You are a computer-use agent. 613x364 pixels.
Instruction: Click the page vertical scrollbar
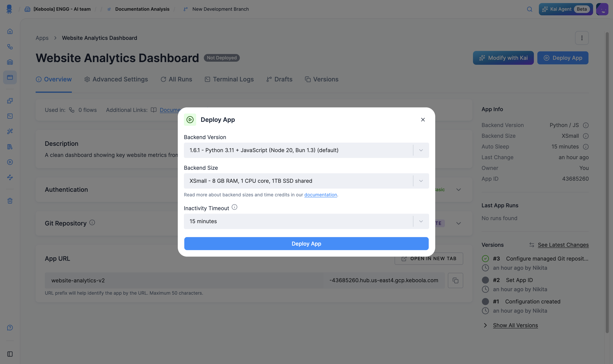[x=607, y=183]
